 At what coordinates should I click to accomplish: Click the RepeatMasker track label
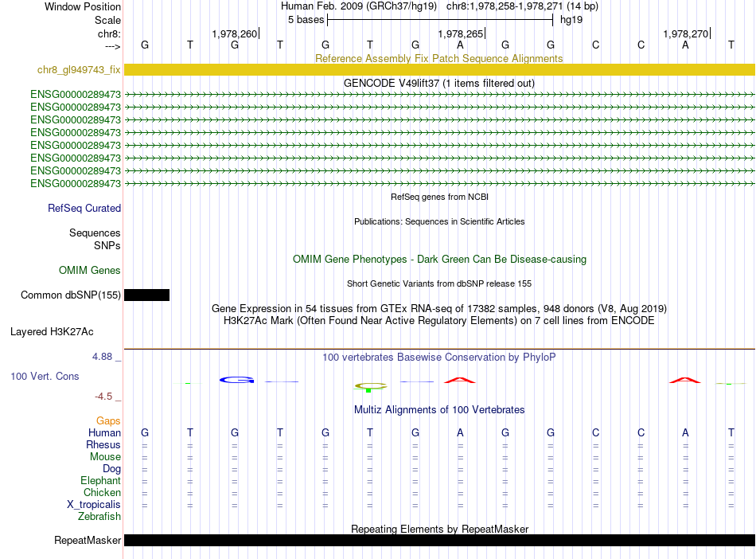point(88,540)
